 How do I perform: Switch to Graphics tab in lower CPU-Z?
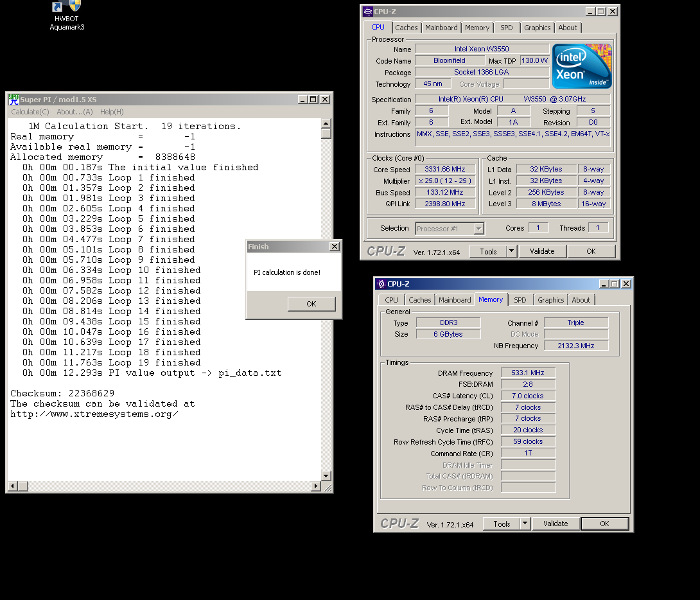(550, 300)
